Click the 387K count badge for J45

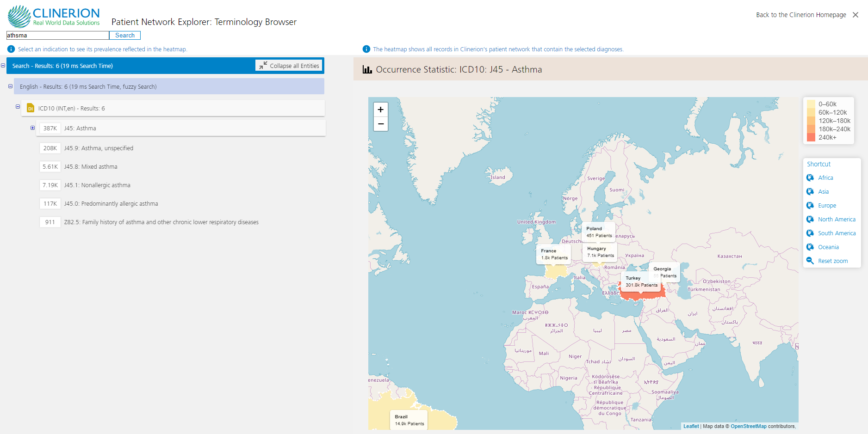click(x=50, y=128)
